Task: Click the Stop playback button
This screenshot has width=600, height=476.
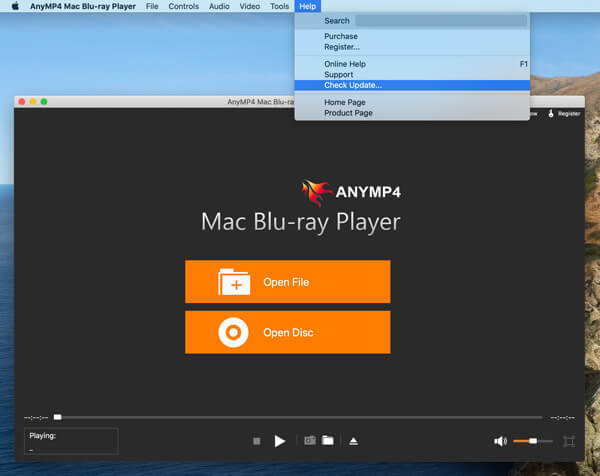Action: click(257, 441)
